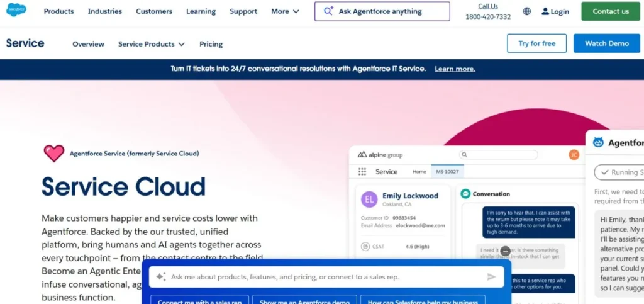Click the green Conversation chat icon

(465, 194)
